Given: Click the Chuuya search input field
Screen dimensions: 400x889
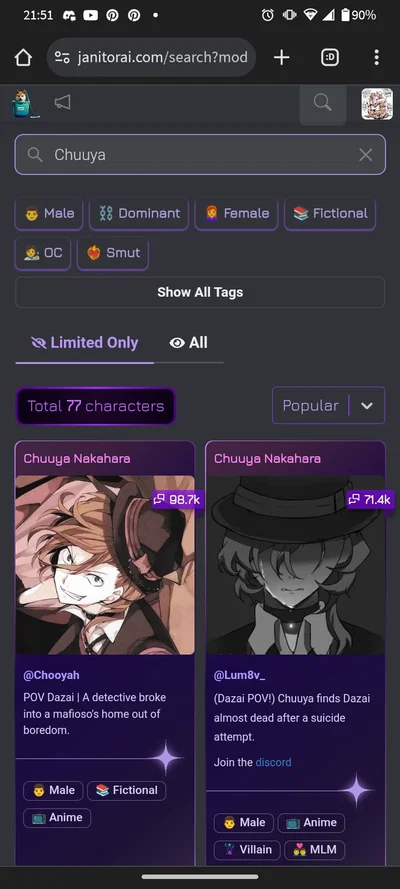Looking at the screenshot, I should (200, 155).
